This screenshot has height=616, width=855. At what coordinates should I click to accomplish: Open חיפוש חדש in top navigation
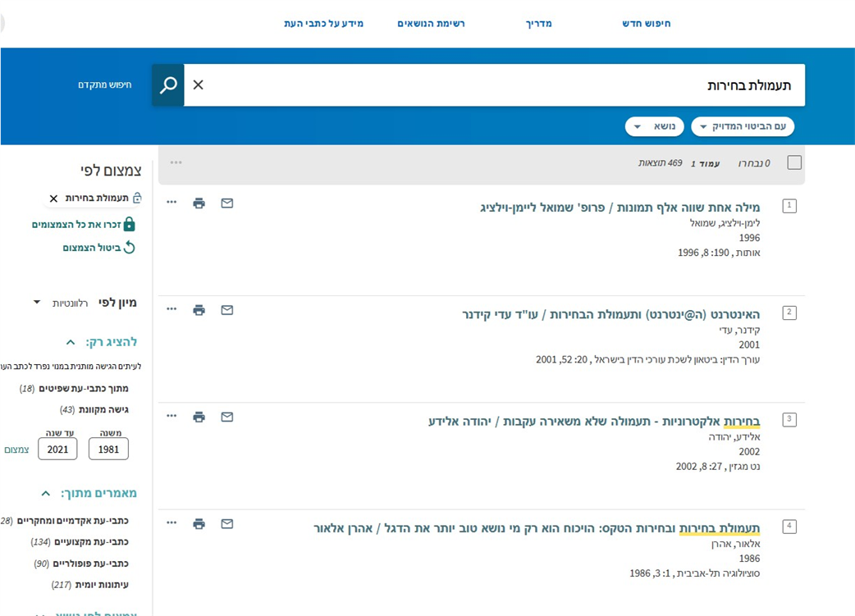pyautogui.click(x=646, y=24)
